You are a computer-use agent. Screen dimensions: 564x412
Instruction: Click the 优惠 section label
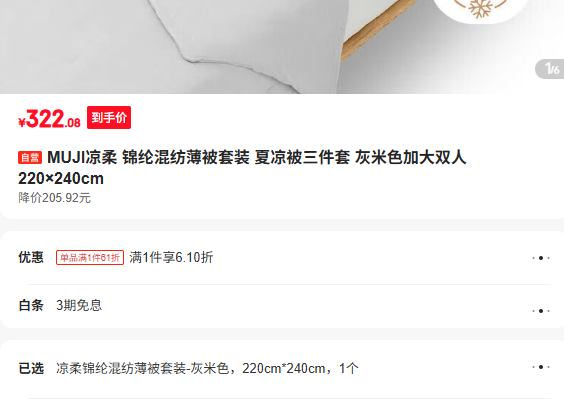pyautogui.click(x=31, y=258)
